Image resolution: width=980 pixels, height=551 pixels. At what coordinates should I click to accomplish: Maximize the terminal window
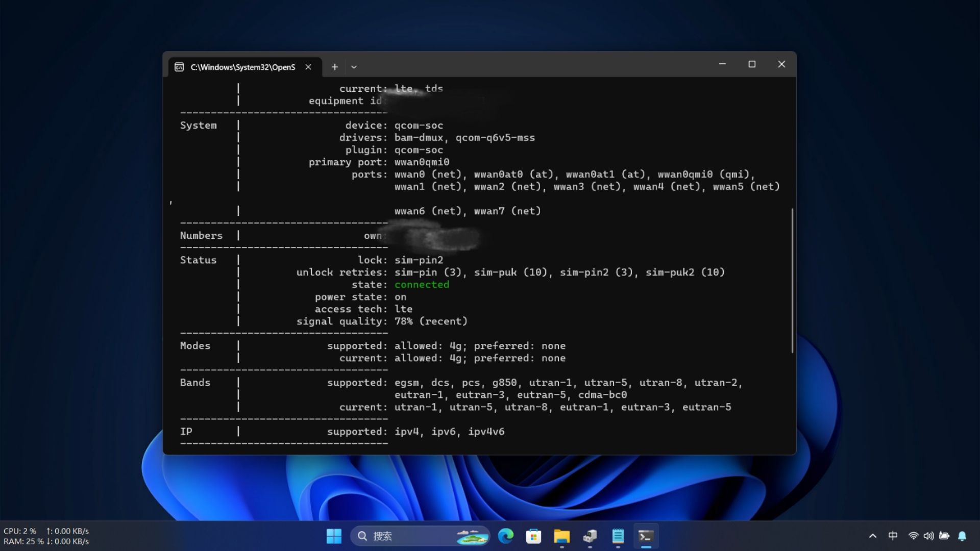point(752,64)
